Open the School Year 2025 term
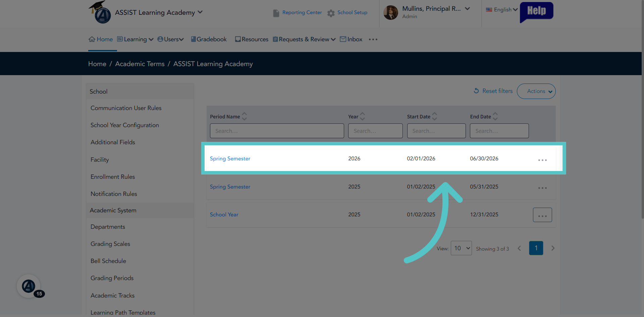 (224, 215)
